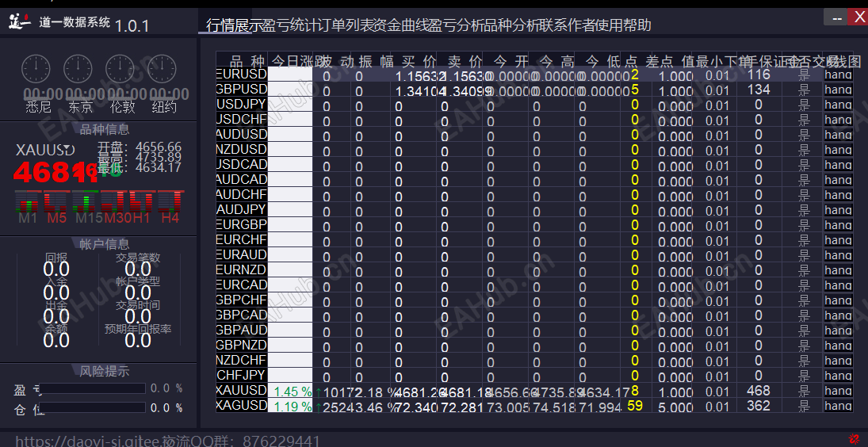
Task: Select the EURCHF symbol cell
Action: [x=242, y=239]
